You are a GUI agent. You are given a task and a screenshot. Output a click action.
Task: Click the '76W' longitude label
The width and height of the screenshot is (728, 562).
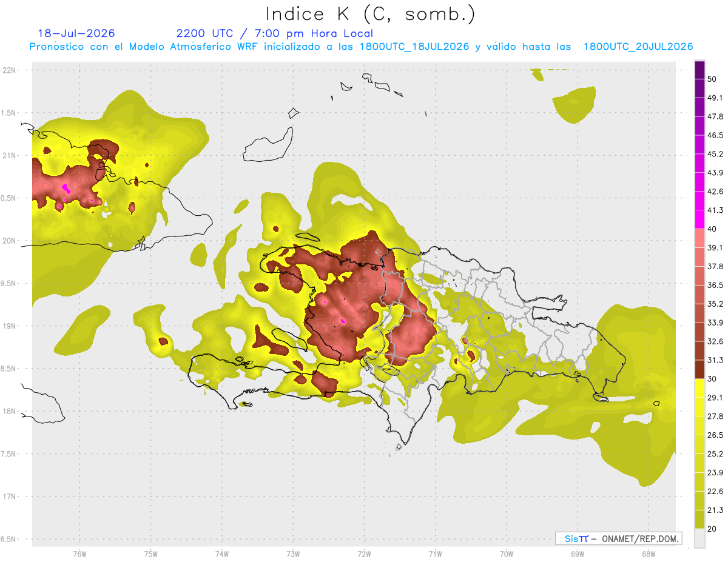click(x=79, y=554)
